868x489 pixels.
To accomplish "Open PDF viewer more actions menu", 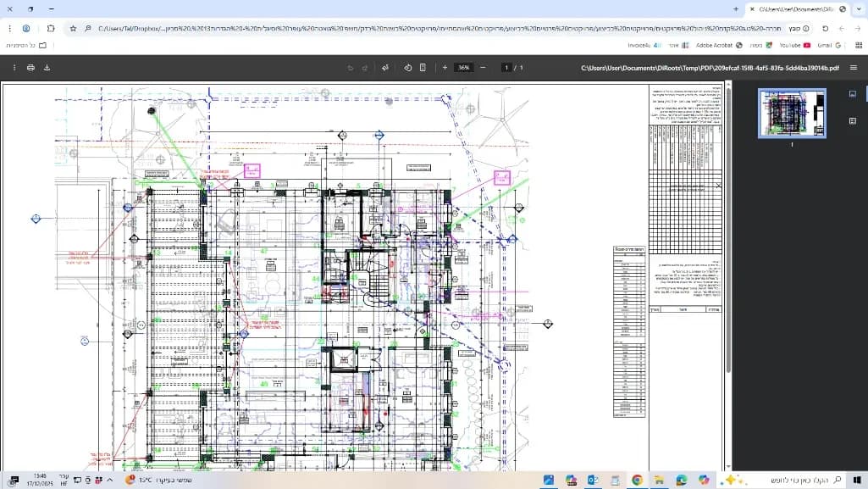I will [x=14, y=68].
